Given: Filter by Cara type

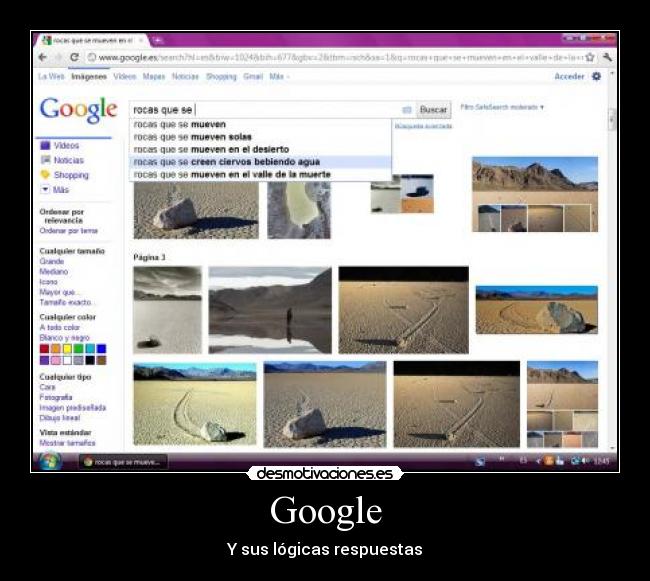Looking at the screenshot, I should pyautogui.click(x=47, y=387).
